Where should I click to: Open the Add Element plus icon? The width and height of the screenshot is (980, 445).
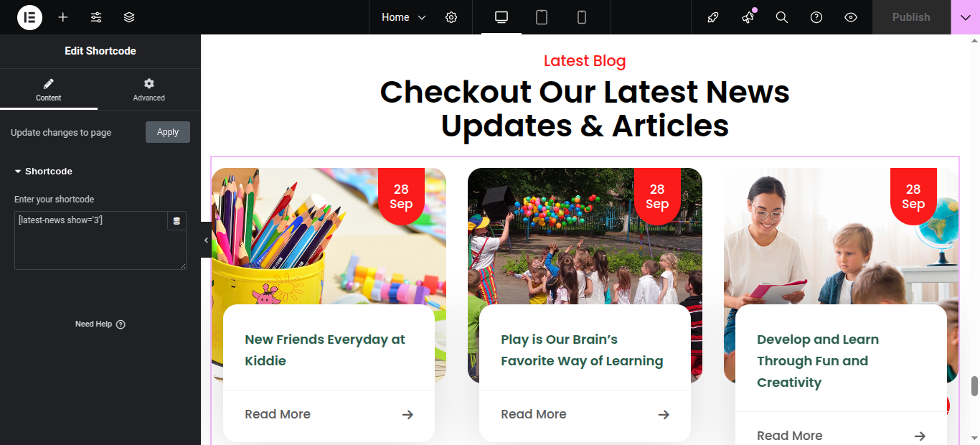(63, 17)
